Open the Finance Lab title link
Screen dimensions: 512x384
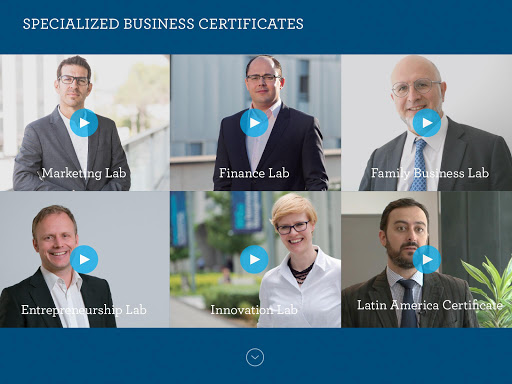[x=254, y=173]
